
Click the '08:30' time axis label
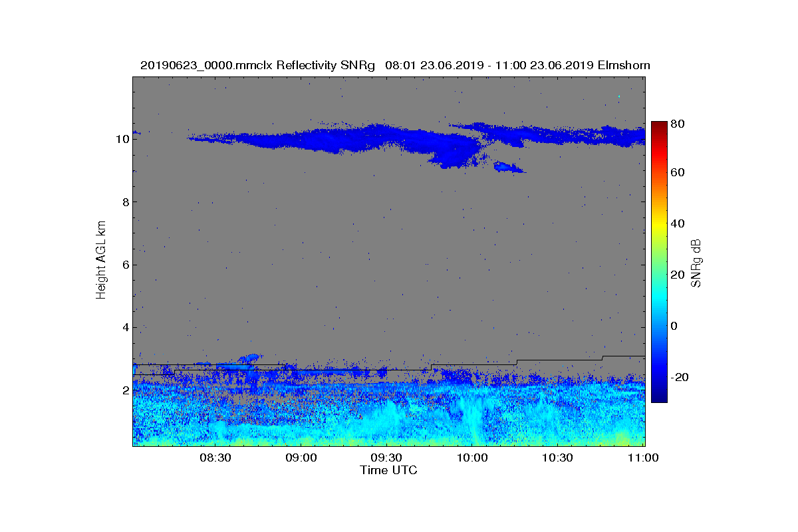(215, 458)
